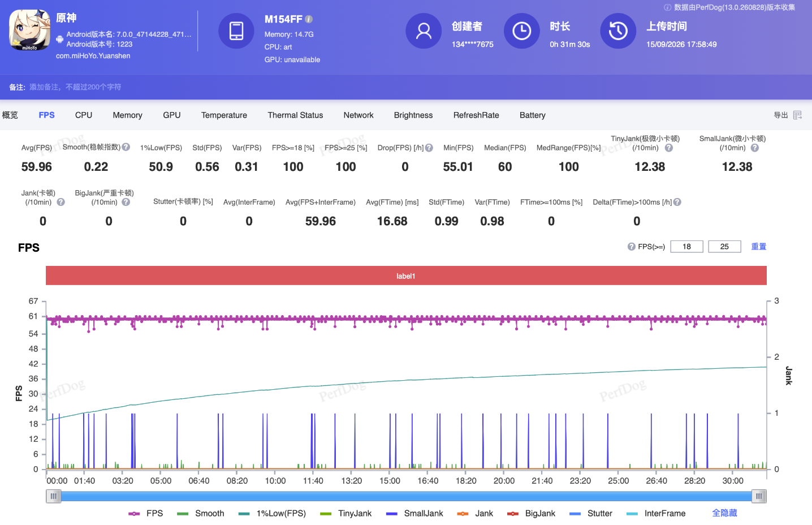Screen dimensions: 812x525
Task: Click the info icon beside PerfDog version notice
Action: (x=668, y=7)
